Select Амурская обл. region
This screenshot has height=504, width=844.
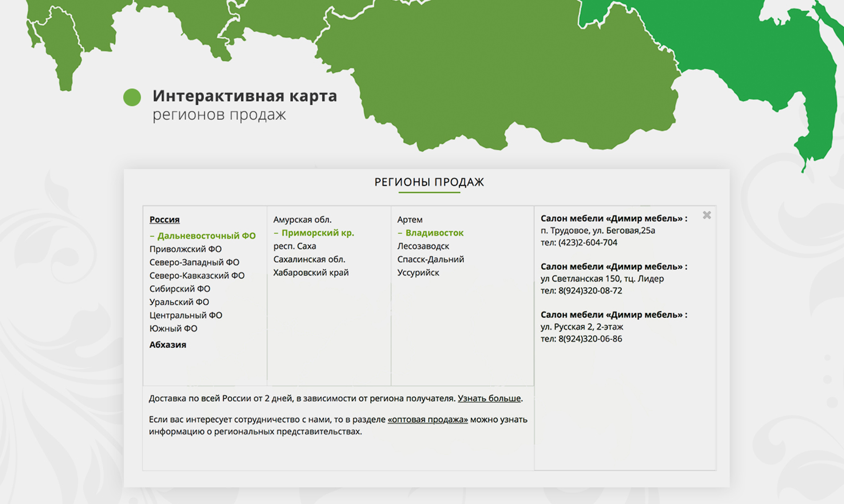coord(302,219)
